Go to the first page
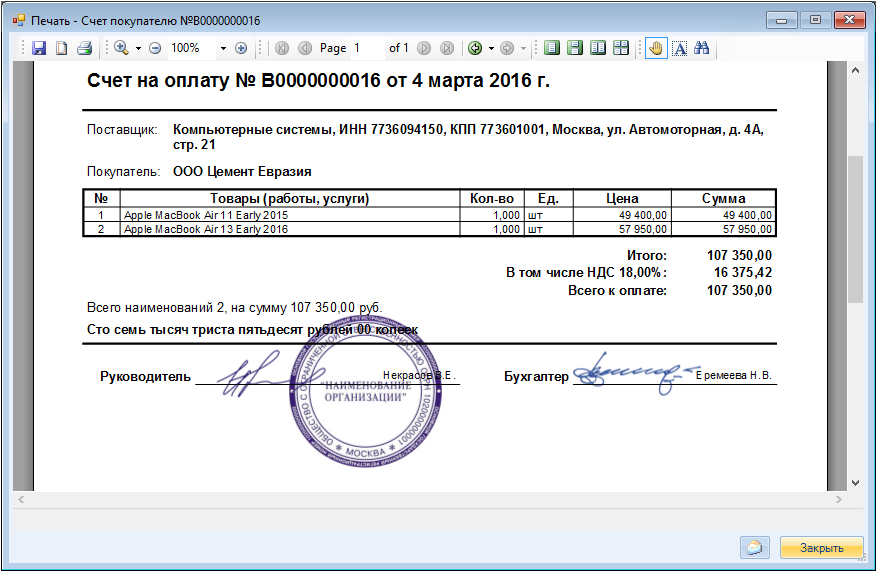This screenshot has width=877, height=571. coord(282,48)
